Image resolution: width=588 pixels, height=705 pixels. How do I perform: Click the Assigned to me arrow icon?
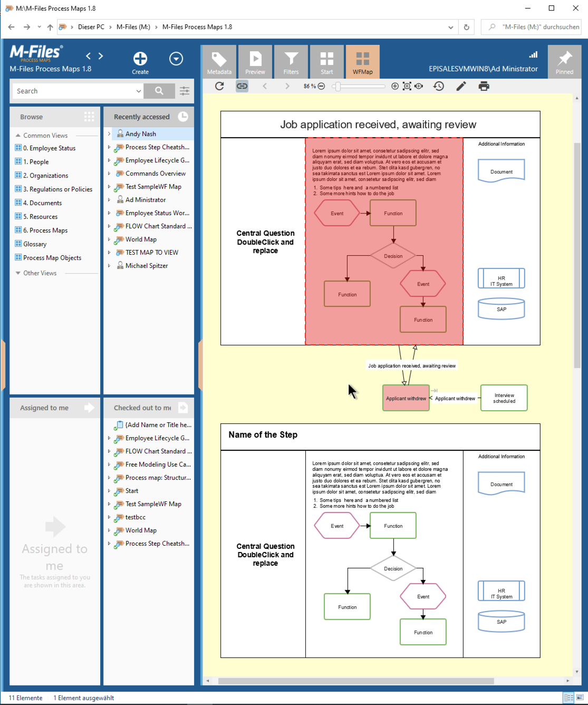click(x=89, y=408)
